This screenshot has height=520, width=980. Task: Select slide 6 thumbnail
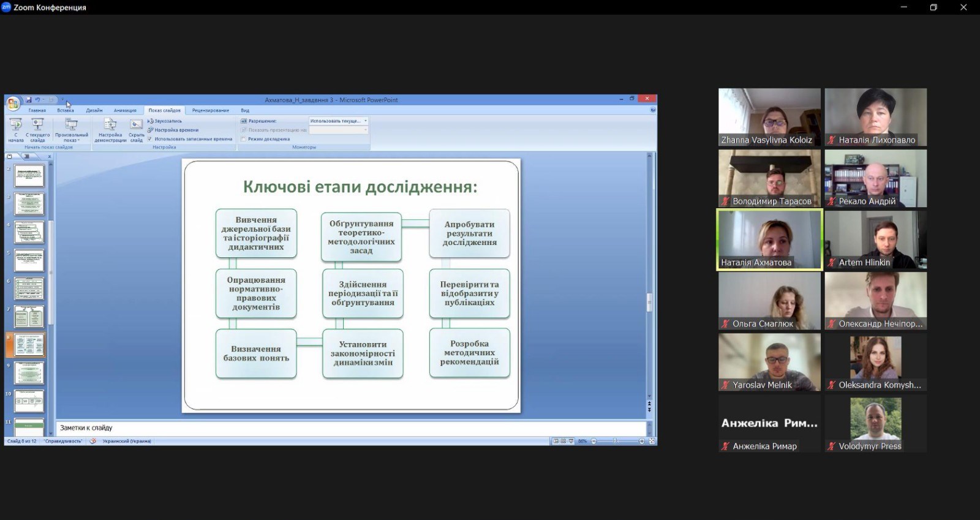click(29, 289)
